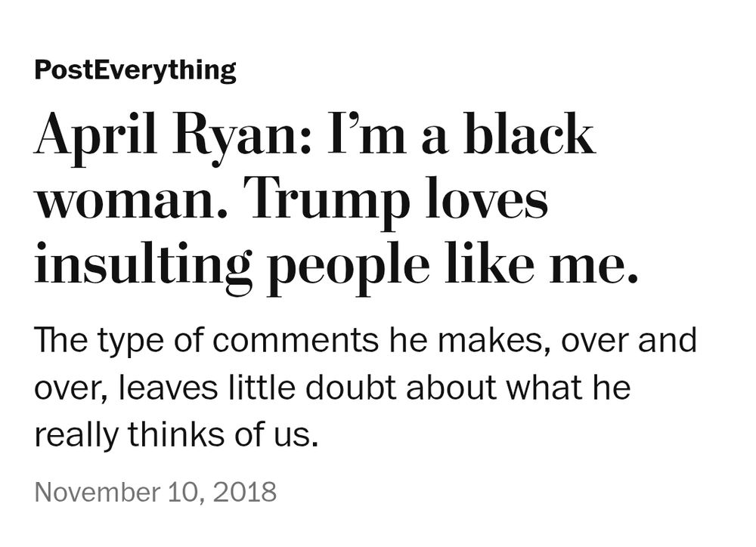Click 'The type of comments' subheadline text
Image resolution: width=756 pixels, height=547 pixels.
[x=206, y=341]
